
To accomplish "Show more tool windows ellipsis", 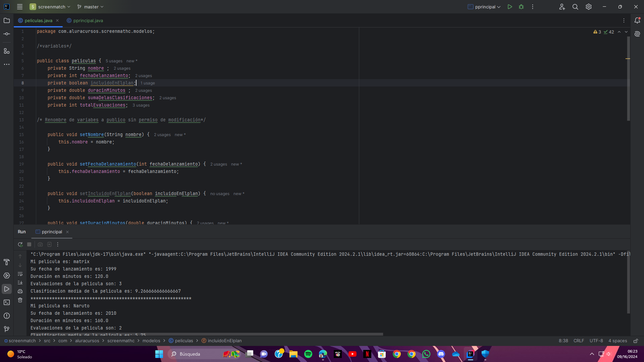I will 7,64.
